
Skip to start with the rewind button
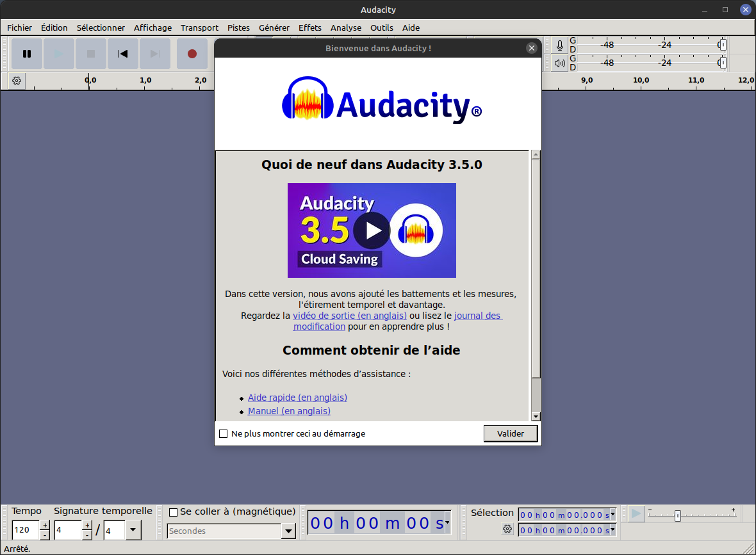click(x=123, y=54)
